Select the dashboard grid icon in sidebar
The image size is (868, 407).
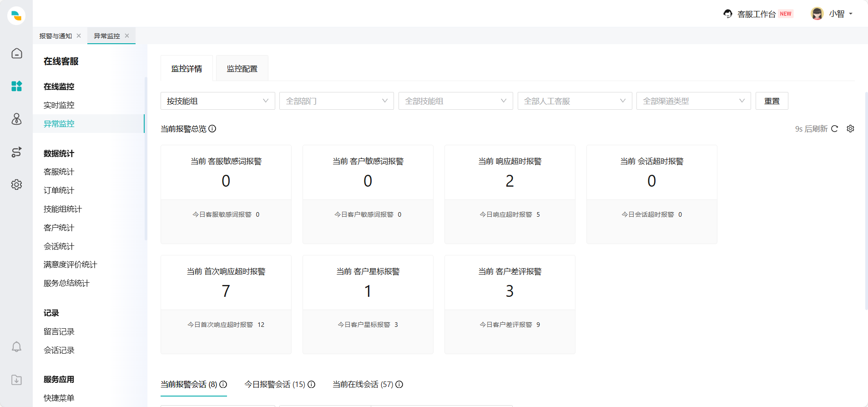[x=16, y=86]
